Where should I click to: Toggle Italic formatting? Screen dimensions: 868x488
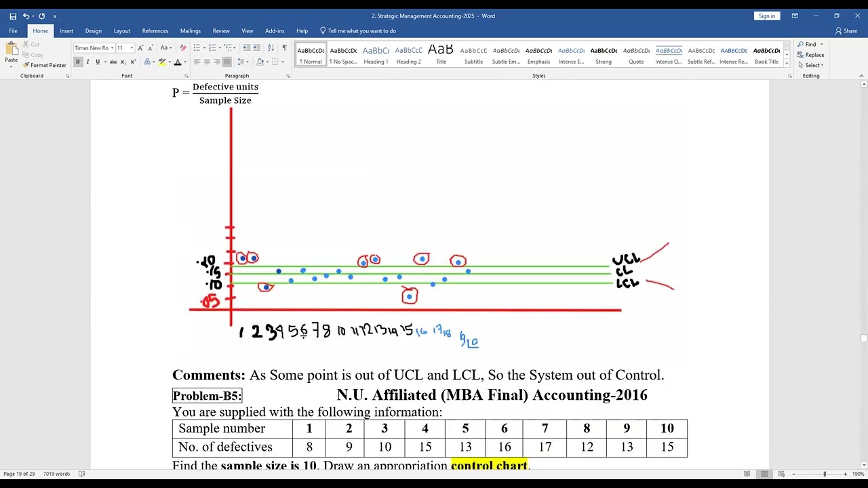pyautogui.click(x=87, y=62)
